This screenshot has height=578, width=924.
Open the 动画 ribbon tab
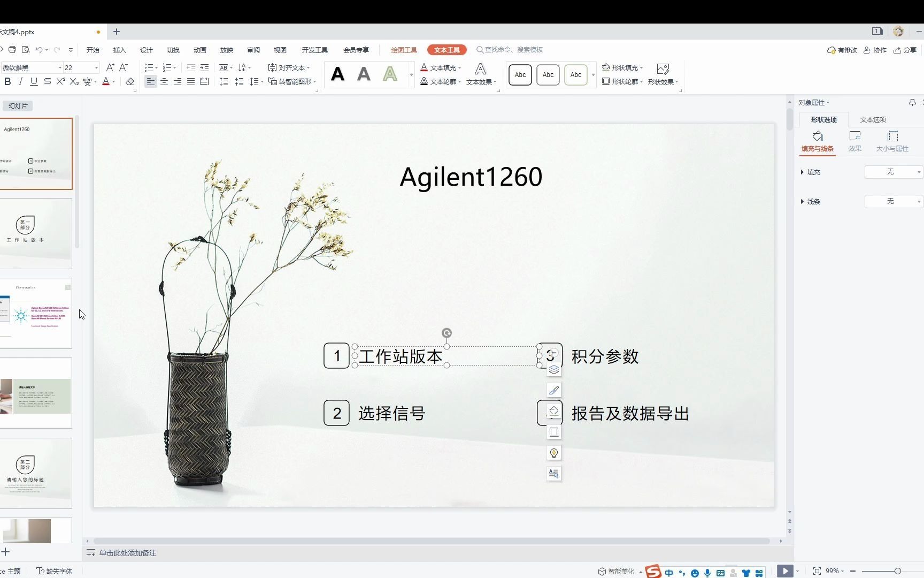point(200,50)
